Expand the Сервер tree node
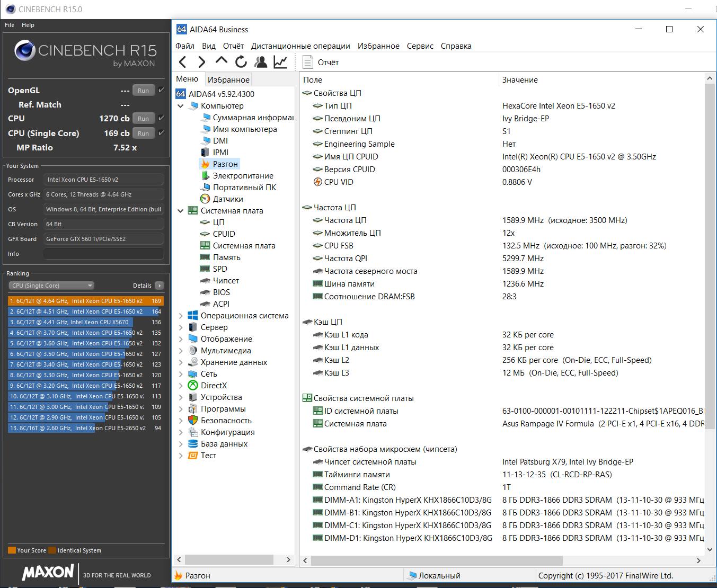The image size is (717, 588). [x=181, y=327]
